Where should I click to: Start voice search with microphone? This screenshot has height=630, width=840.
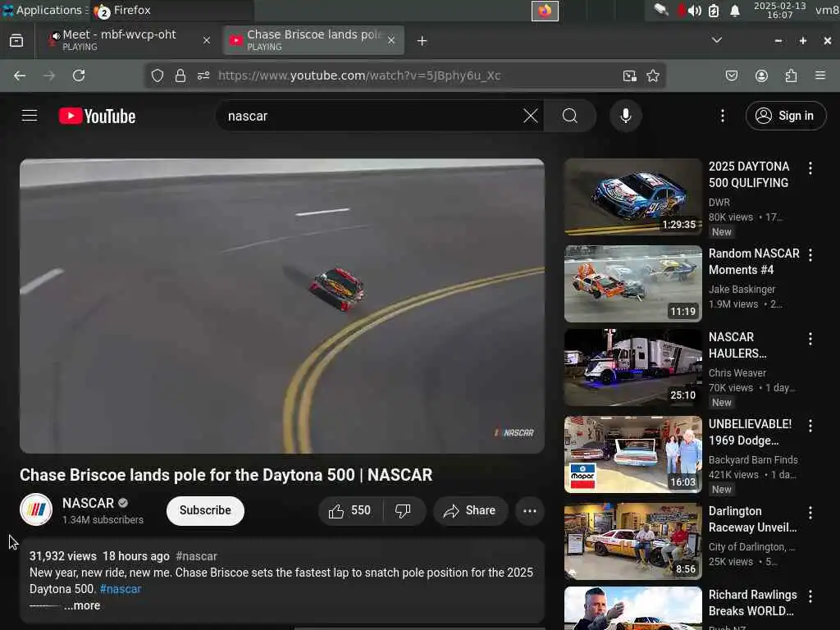pos(626,116)
